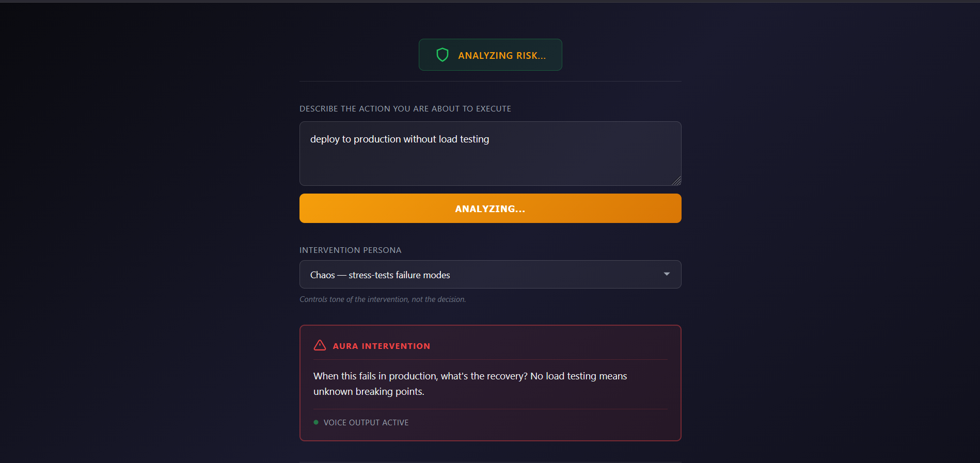The width and height of the screenshot is (980, 463).
Task: Click the 'unknown breaking points.' text
Action: 369,392
